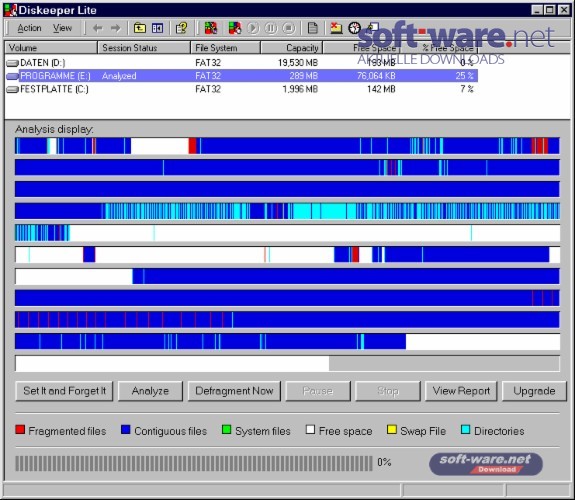
Task: Click the 142 MB free space value
Action: click(x=381, y=90)
